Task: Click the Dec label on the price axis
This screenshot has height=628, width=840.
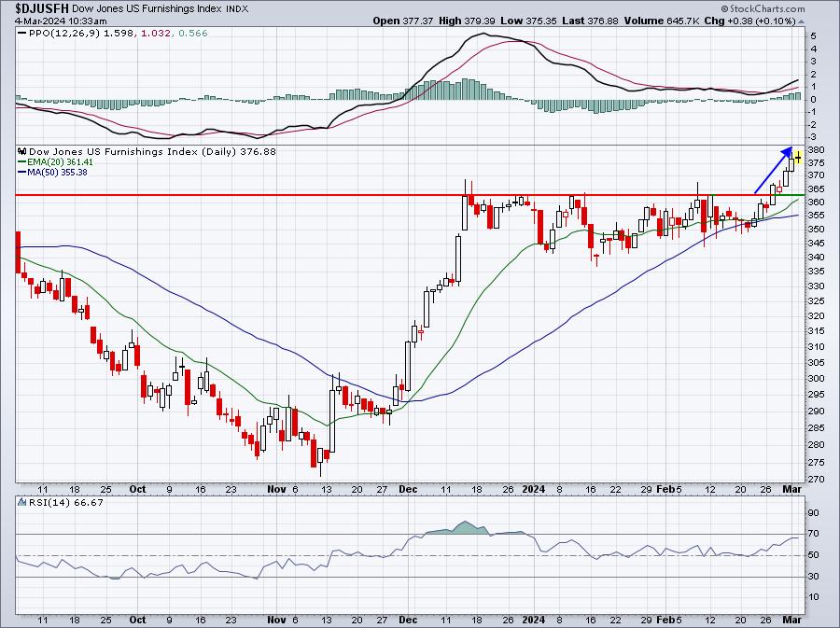Action: click(x=408, y=489)
